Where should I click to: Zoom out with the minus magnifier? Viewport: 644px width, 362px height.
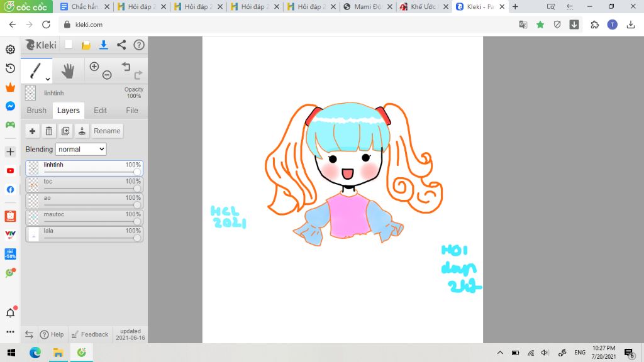[107, 75]
